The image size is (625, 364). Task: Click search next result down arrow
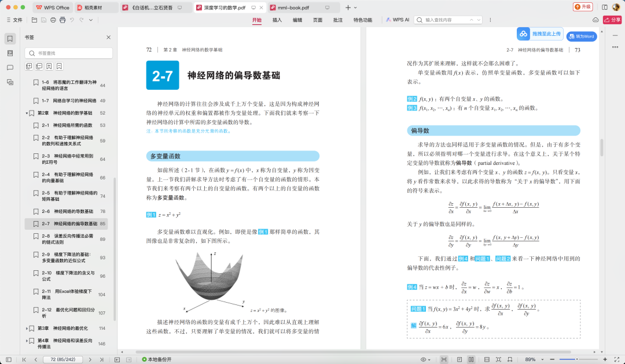(x=479, y=20)
